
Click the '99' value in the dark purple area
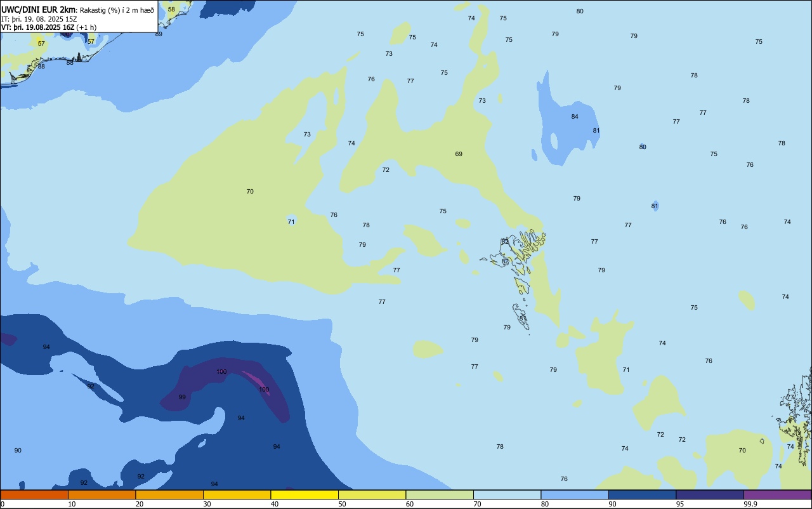tap(182, 397)
